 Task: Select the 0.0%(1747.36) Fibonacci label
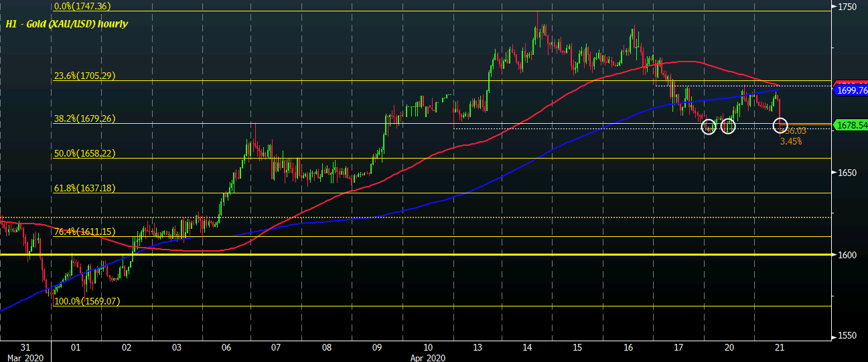(82, 6)
